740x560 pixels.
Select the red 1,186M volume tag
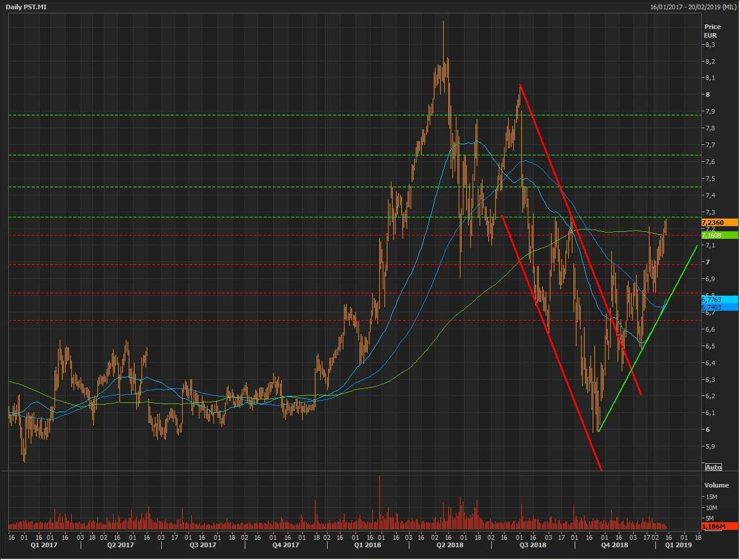click(x=719, y=526)
